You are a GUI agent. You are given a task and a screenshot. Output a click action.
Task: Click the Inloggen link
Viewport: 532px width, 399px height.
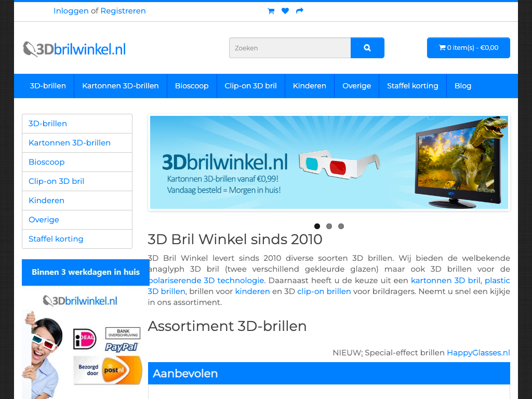point(71,11)
